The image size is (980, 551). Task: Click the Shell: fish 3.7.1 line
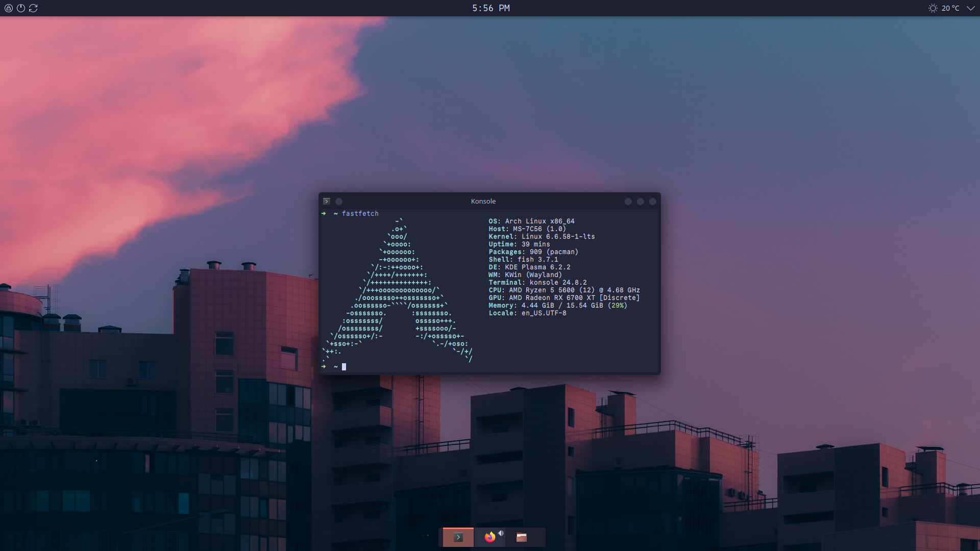click(523, 260)
